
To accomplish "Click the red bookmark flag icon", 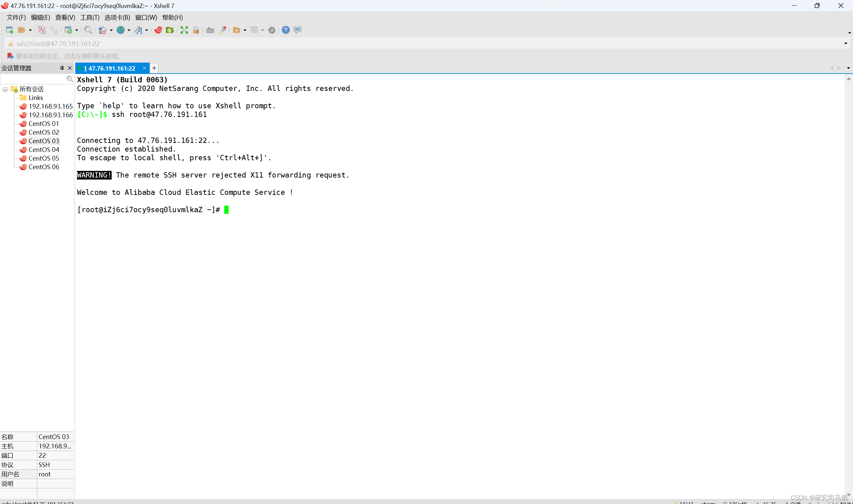I will [10, 56].
